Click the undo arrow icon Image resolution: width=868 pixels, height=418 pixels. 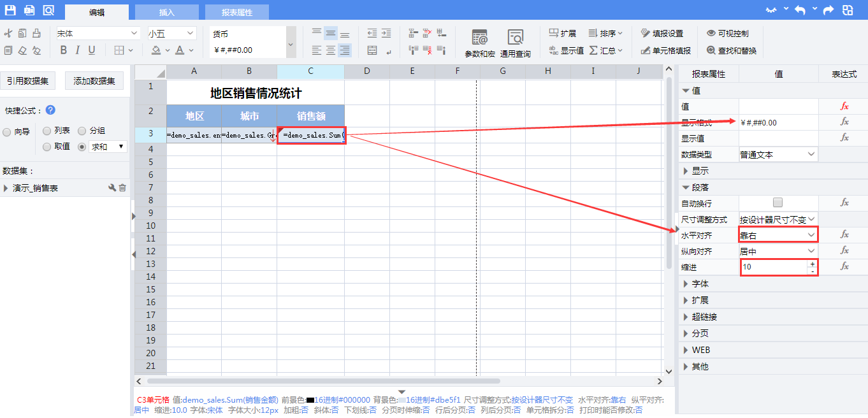800,10
